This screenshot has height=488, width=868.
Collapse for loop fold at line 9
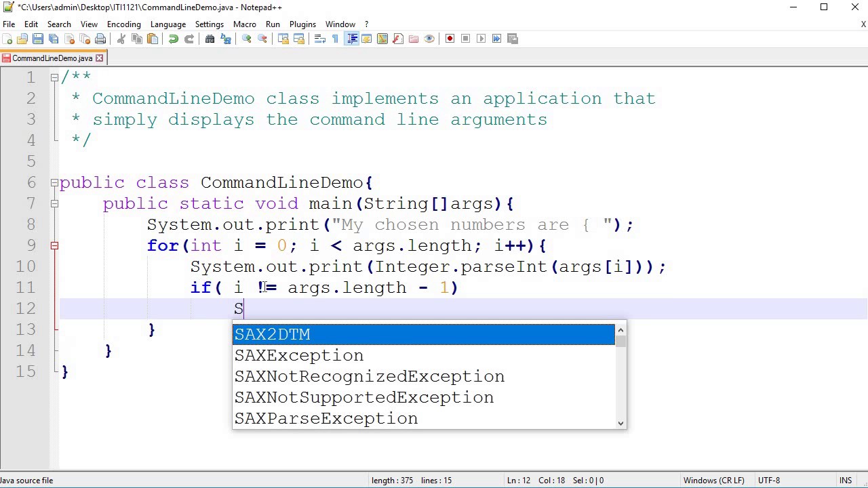click(x=54, y=245)
